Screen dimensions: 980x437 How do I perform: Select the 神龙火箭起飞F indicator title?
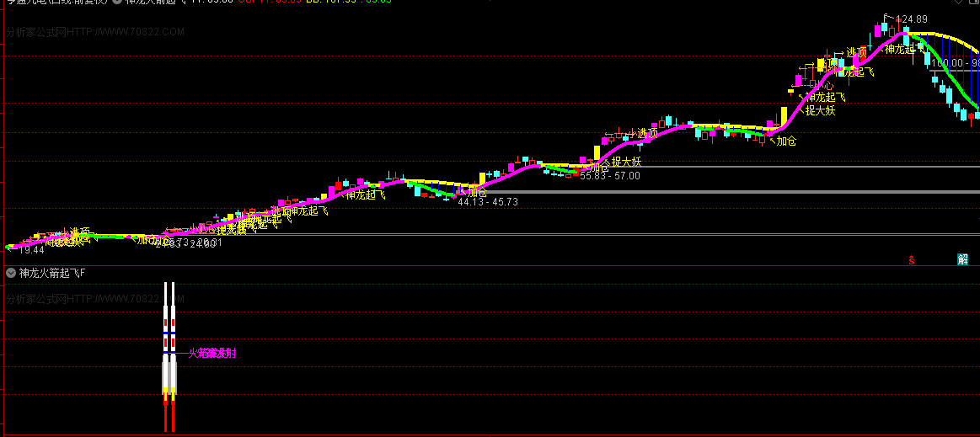click(x=52, y=273)
